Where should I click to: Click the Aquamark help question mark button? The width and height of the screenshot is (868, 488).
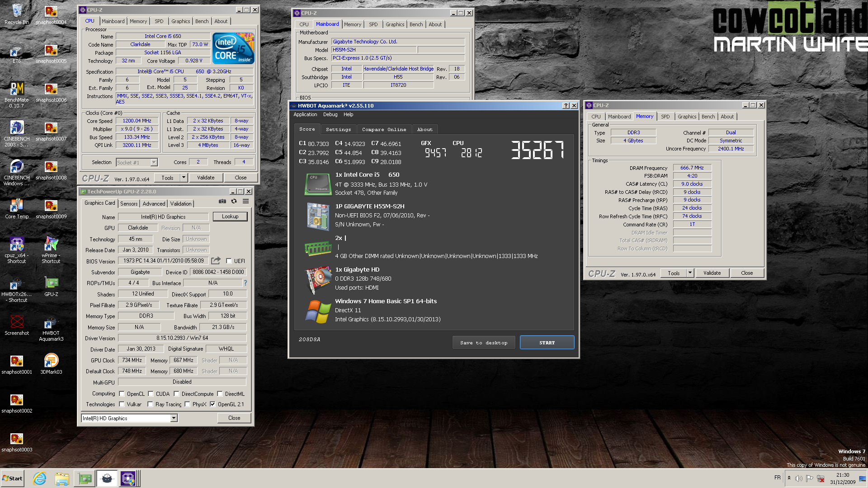(x=566, y=106)
